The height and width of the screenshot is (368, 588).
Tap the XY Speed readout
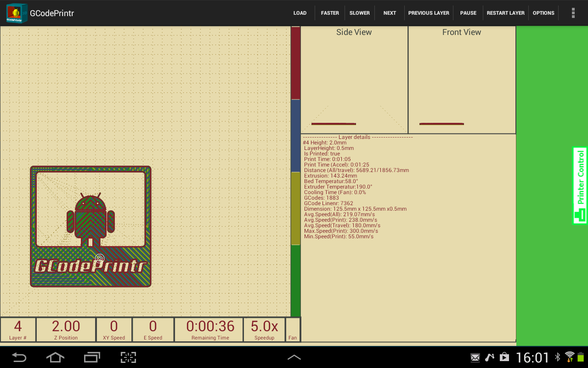point(114,330)
